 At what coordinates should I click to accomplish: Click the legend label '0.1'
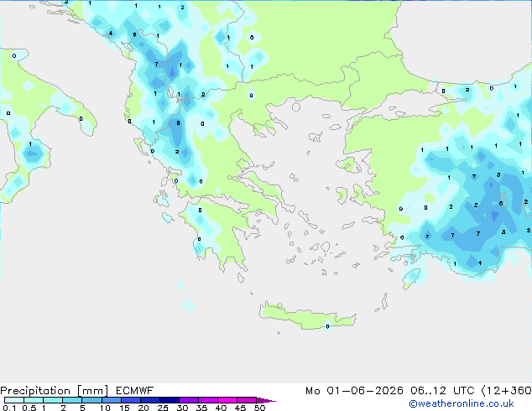(x=9, y=408)
